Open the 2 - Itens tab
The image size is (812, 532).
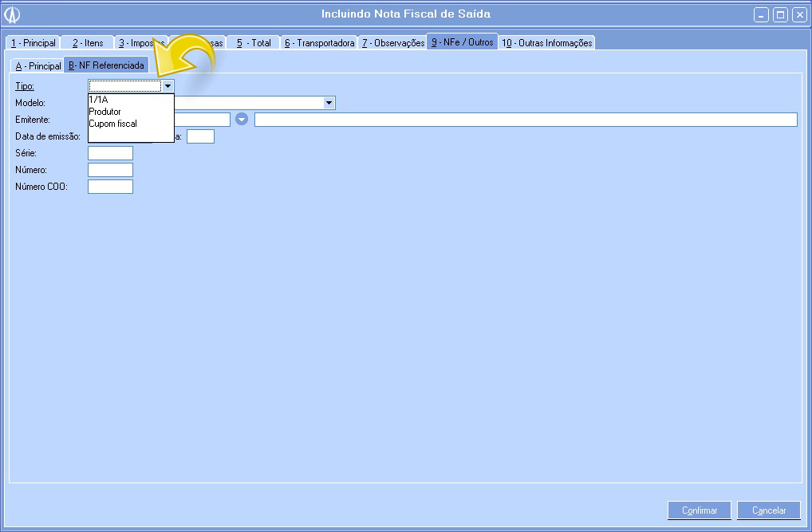[88, 43]
